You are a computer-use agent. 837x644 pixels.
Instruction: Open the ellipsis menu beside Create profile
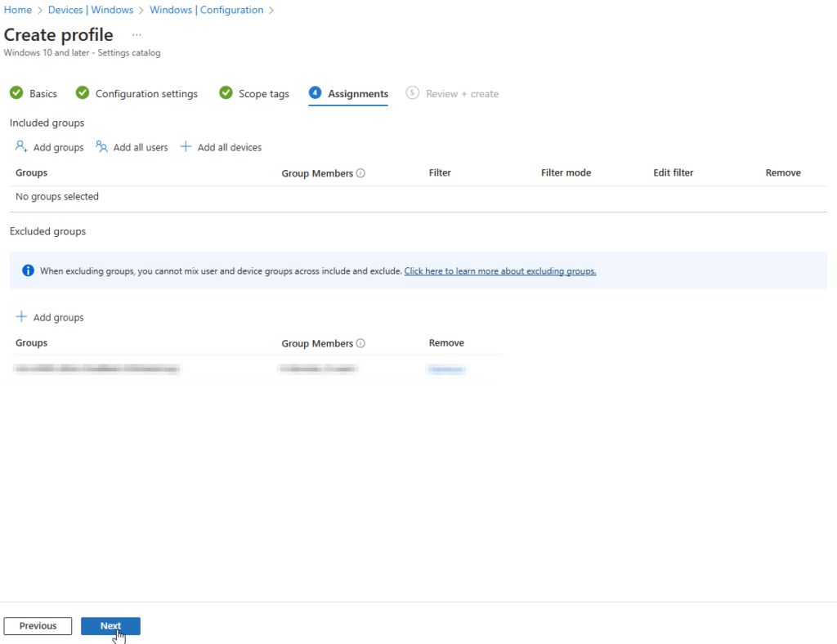[x=137, y=35]
